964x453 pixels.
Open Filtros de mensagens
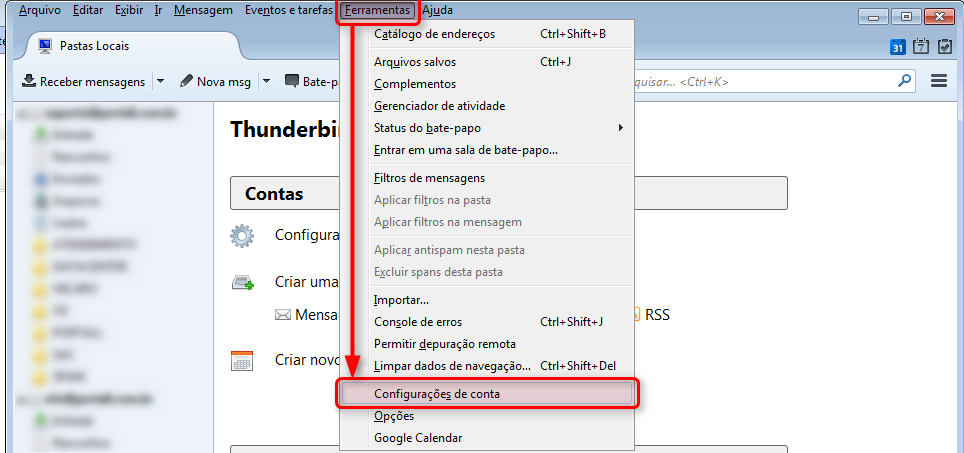click(486, 178)
